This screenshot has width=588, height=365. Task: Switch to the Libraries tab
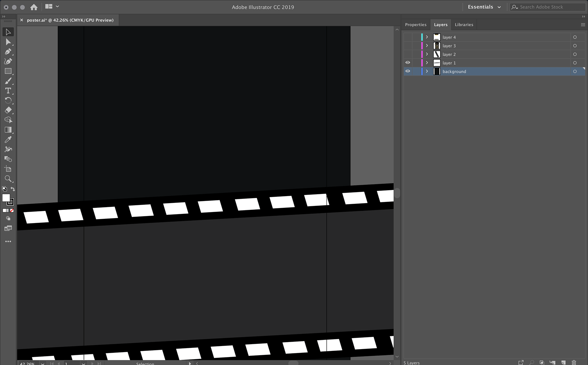coord(464,25)
